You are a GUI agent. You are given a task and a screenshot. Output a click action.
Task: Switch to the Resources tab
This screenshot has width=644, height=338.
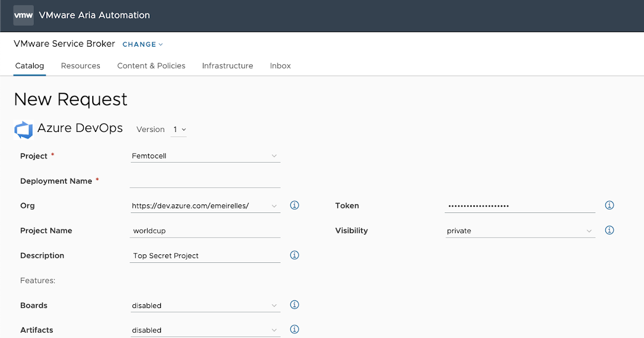(80, 66)
